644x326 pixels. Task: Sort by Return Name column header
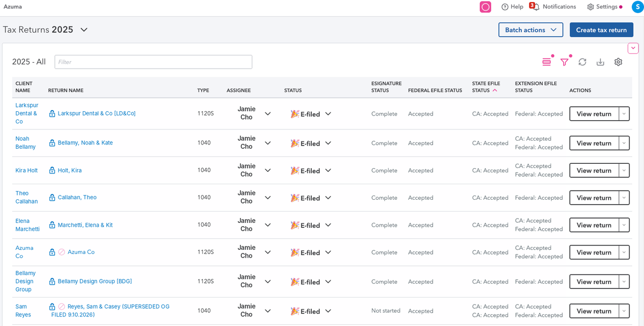click(x=65, y=91)
